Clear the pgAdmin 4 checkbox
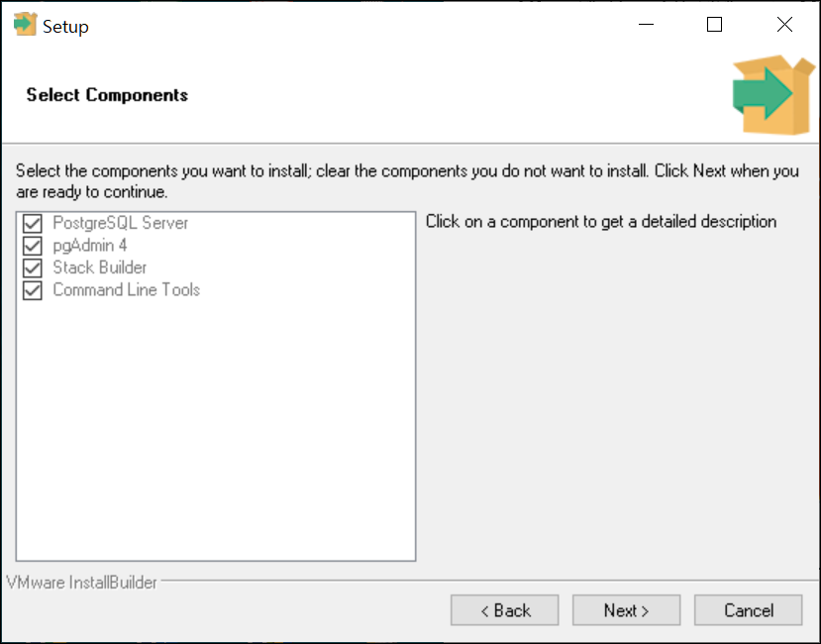Viewport: 821px width, 644px height. tap(33, 246)
